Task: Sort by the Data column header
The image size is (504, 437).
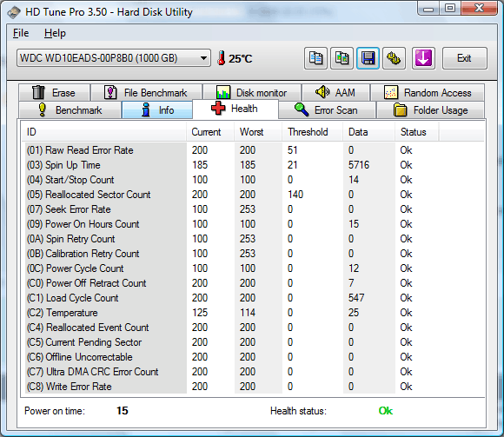Action: tap(368, 132)
